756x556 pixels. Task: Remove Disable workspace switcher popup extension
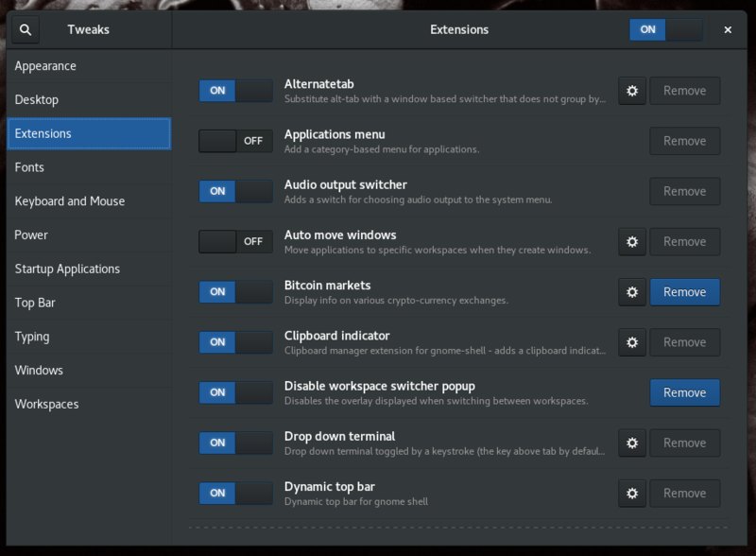[684, 392]
